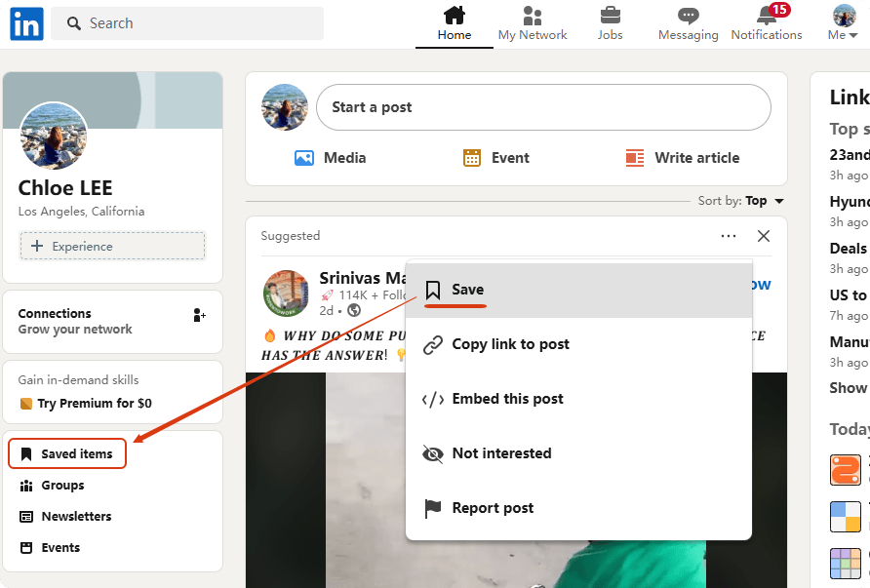The image size is (870, 588).
Task: Dismiss the suggested post with X
Action: (x=764, y=236)
